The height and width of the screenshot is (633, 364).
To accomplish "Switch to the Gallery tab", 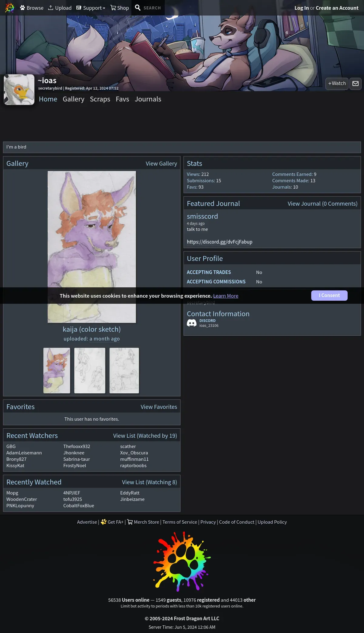I will click(73, 99).
